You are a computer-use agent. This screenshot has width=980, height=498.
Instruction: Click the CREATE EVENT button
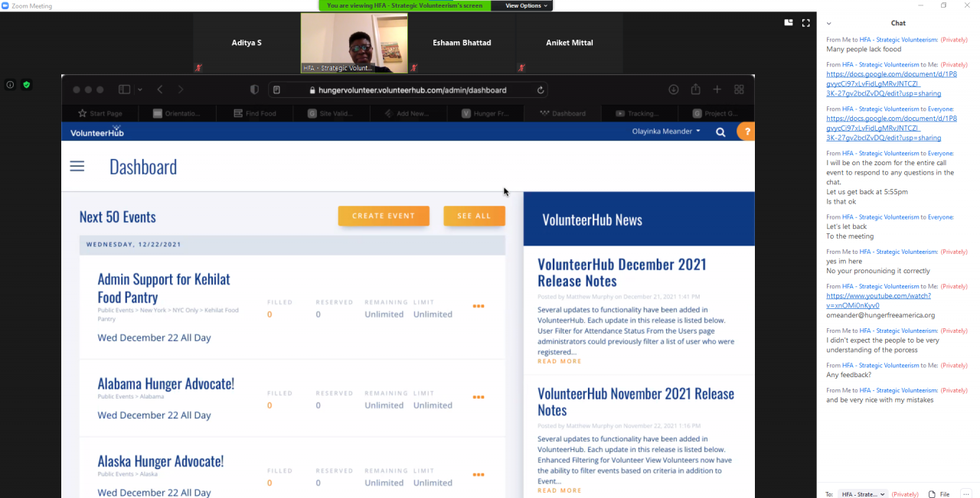384,216
